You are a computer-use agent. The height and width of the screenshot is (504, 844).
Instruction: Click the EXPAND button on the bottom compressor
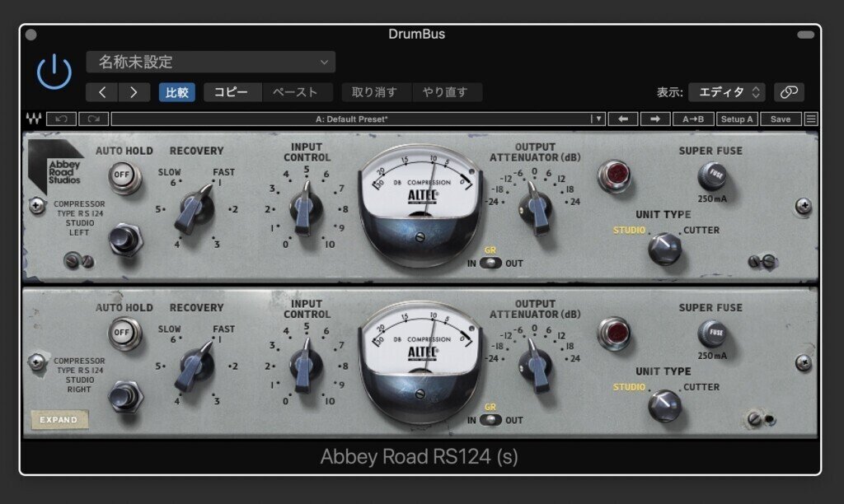point(60,420)
